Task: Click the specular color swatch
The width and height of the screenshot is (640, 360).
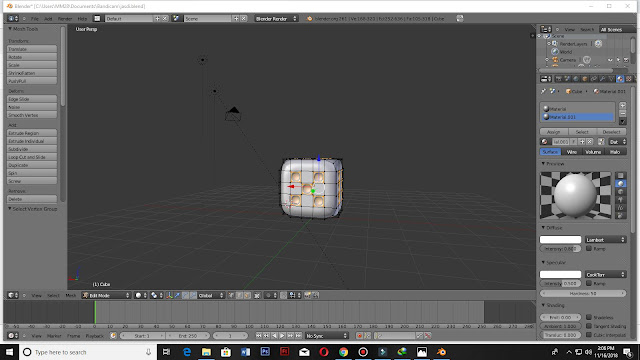Action: [560, 274]
